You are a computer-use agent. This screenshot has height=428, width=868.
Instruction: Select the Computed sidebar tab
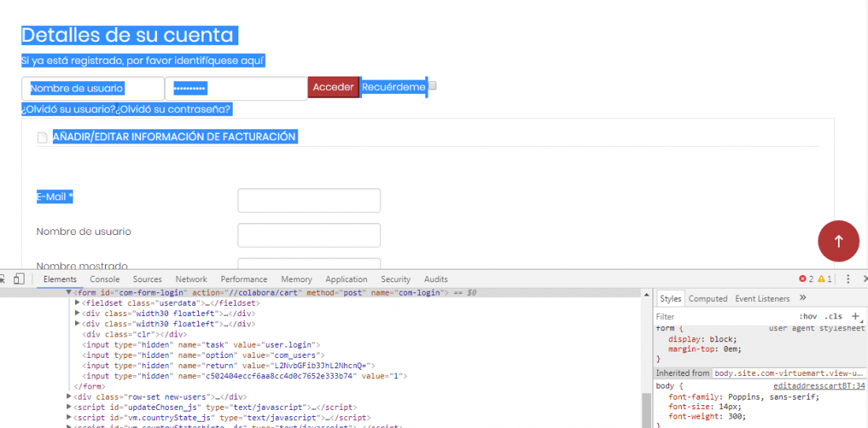point(708,299)
